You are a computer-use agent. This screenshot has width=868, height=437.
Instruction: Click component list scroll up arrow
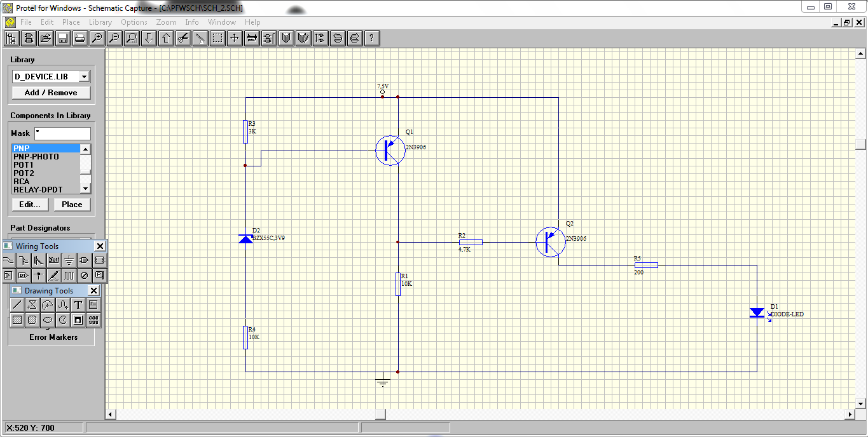pos(85,149)
